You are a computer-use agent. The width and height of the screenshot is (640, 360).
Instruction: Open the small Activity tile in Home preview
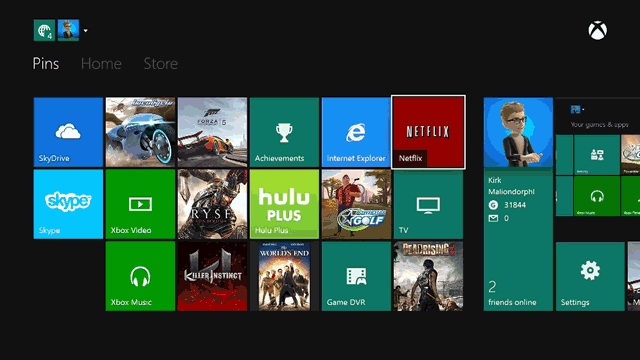(x=597, y=155)
